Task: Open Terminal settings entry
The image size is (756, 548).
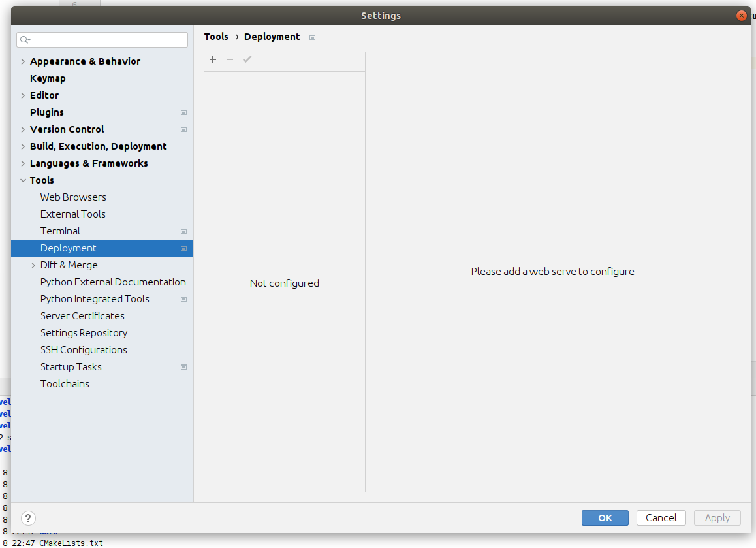Action: tap(60, 231)
